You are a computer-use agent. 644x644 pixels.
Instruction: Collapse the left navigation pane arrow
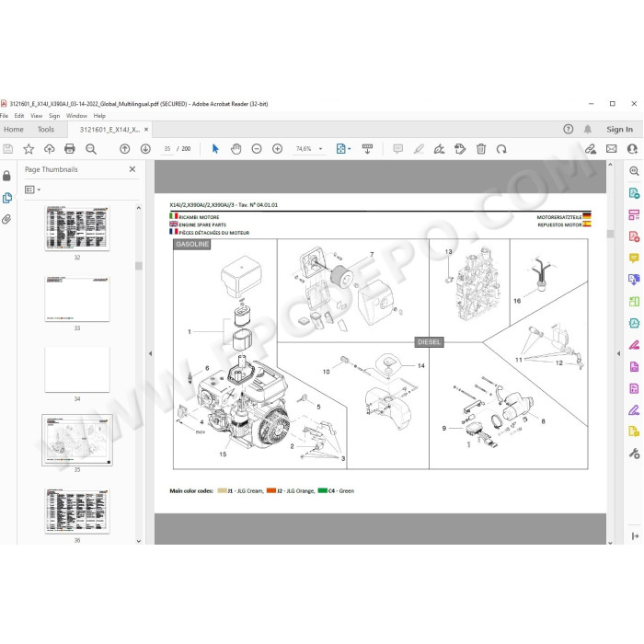tap(150, 353)
